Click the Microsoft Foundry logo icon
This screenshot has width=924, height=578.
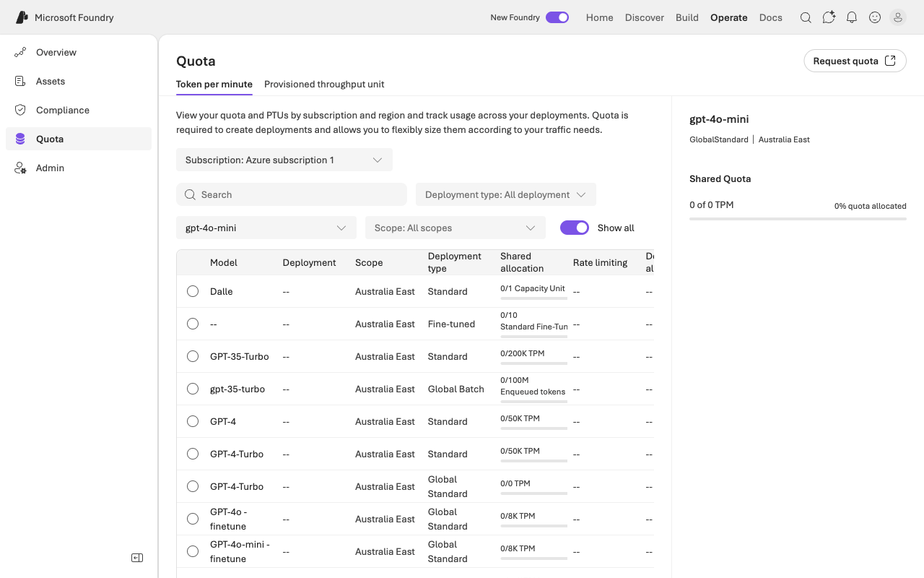point(22,17)
